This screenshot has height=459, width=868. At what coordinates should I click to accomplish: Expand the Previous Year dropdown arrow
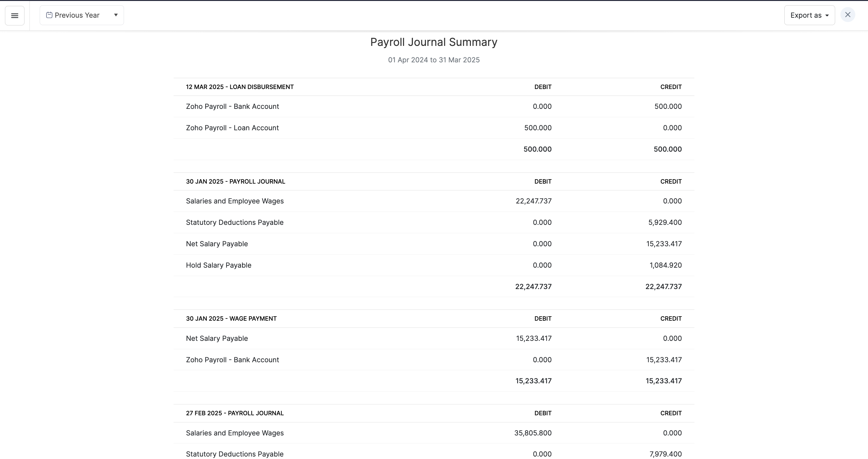click(x=116, y=15)
